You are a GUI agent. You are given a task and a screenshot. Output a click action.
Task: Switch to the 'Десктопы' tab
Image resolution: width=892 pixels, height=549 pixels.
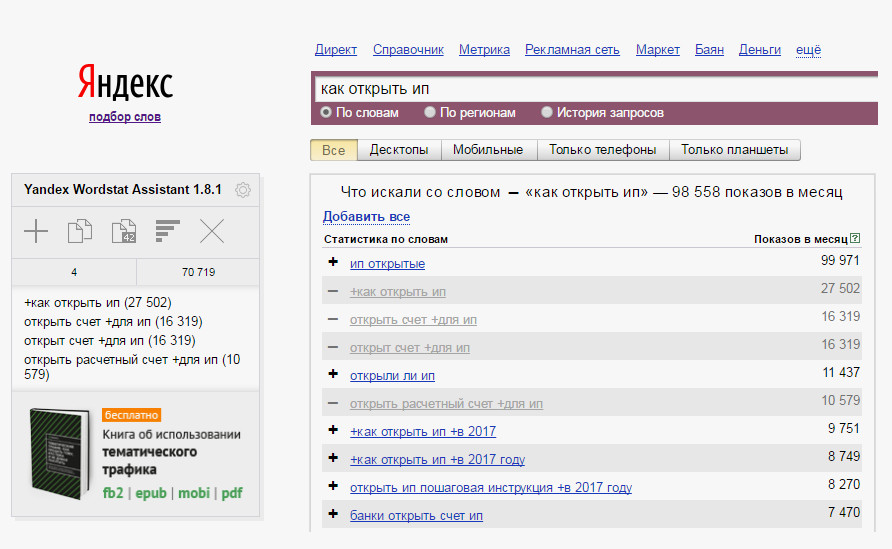point(399,150)
